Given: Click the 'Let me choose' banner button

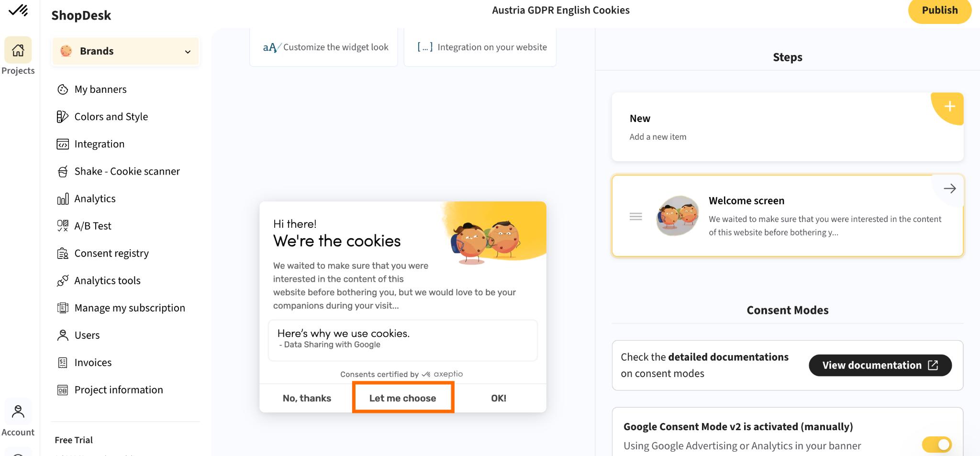Looking at the screenshot, I should (x=403, y=398).
